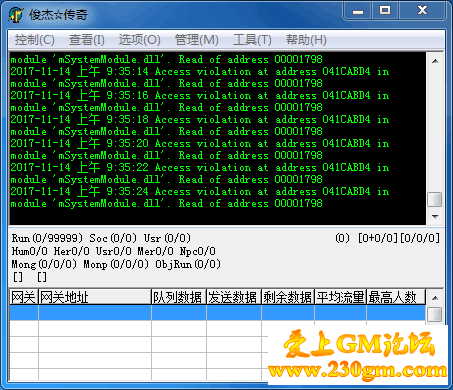The image size is (453, 390).
Task: Click the Hum0/0 status text
Action: point(29,251)
